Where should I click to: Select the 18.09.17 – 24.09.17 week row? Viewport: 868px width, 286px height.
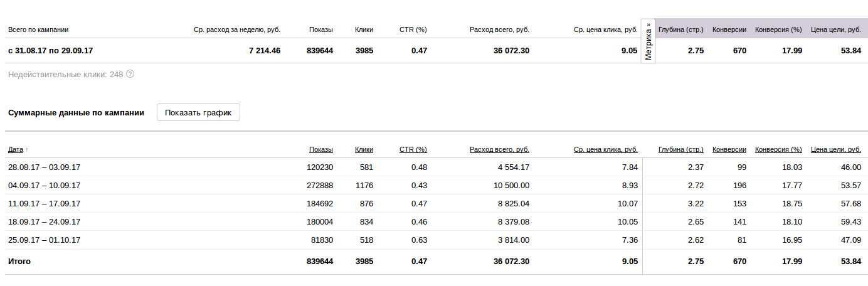(45, 222)
